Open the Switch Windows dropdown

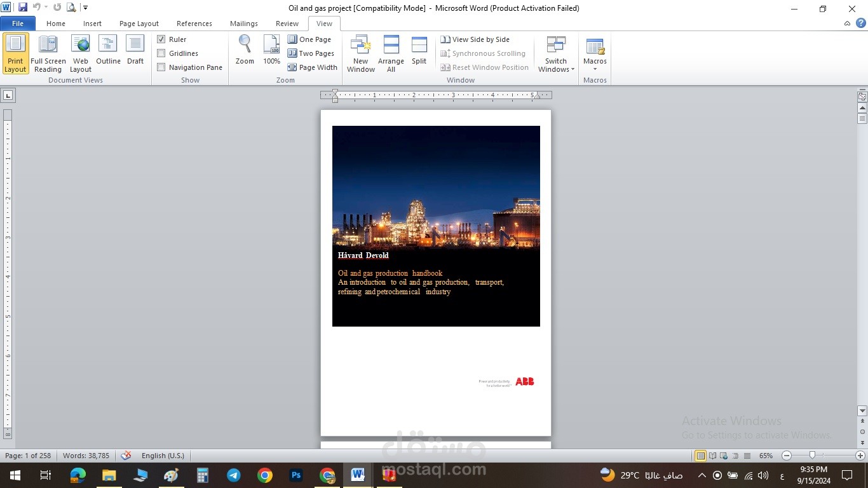(x=556, y=54)
